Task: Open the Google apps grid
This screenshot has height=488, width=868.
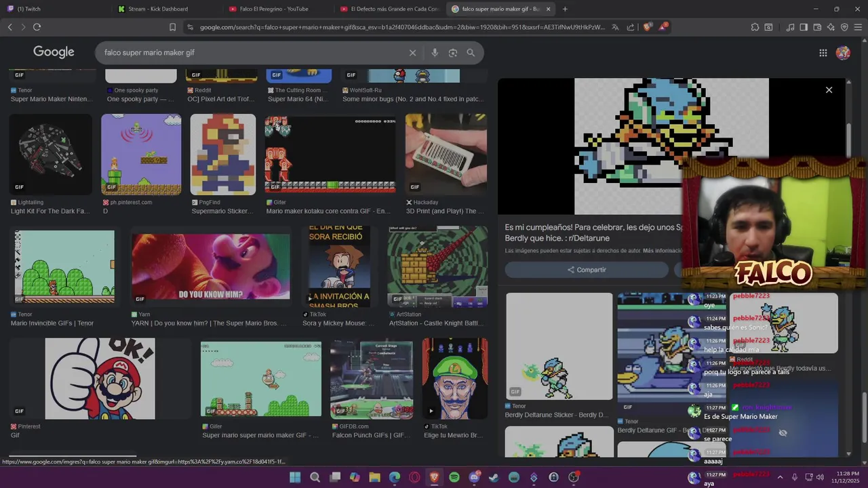Action: pyautogui.click(x=823, y=53)
